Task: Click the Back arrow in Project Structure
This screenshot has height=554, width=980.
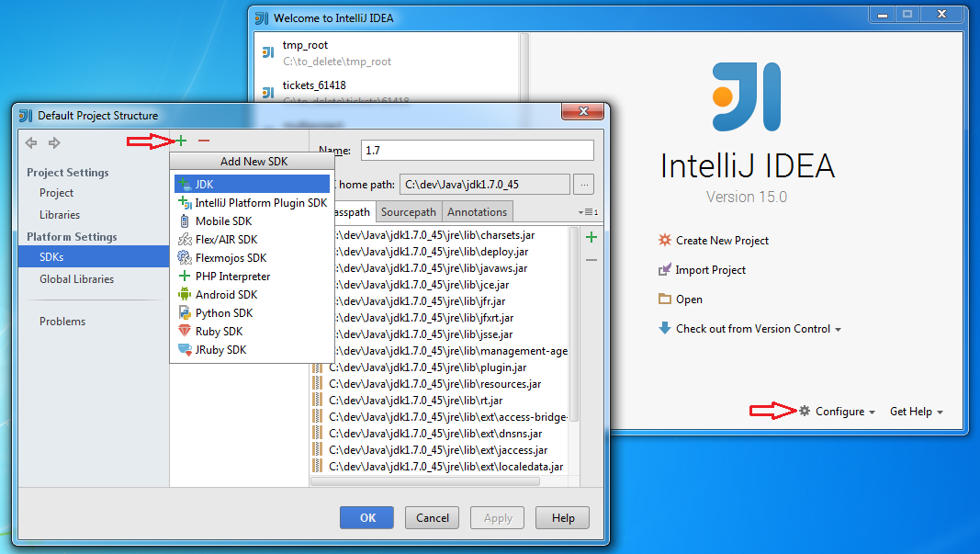Action: pyautogui.click(x=31, y=143)
